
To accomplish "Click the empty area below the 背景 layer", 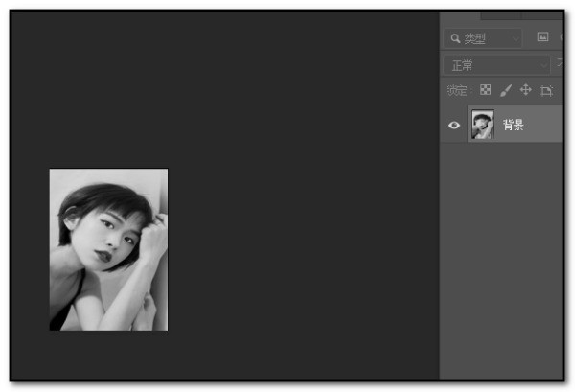I will pos(501,261).
